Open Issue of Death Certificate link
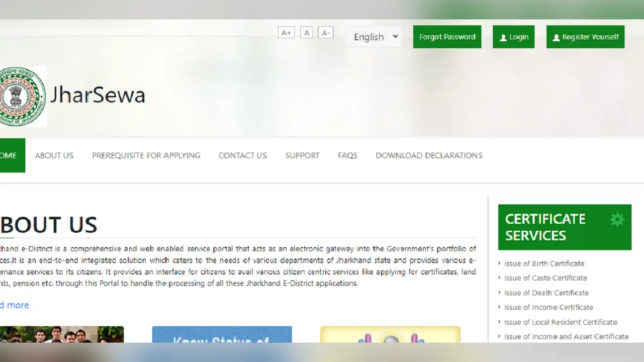The width and height of the screenshot is (644, 362). point(547,293)
